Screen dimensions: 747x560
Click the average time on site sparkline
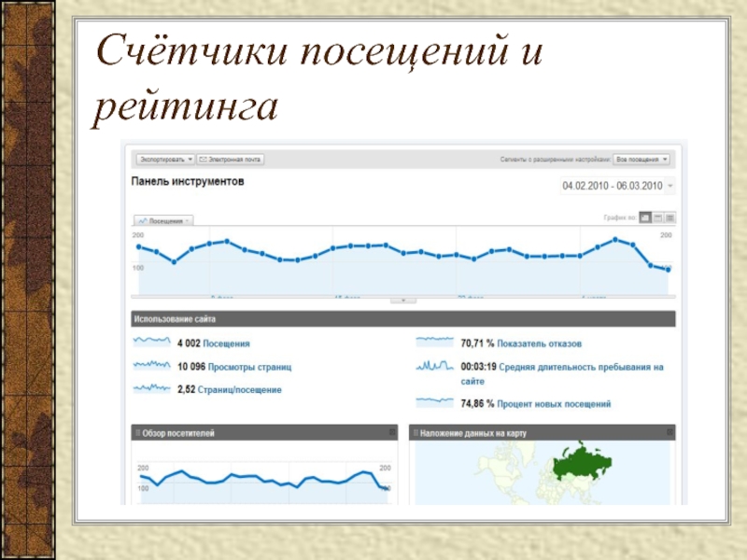(434, 365)
